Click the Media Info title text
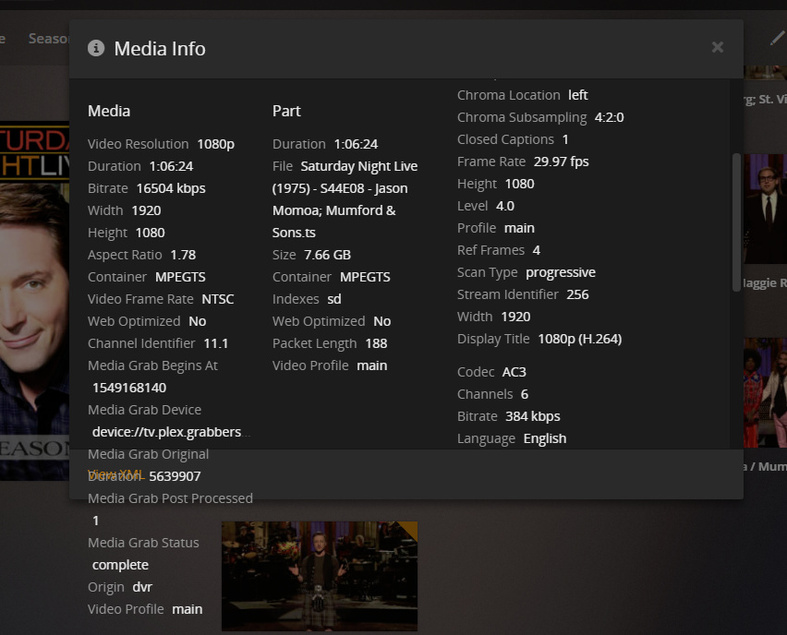Image resolution: width=787 pixels, height=635 pixels. pos(160,48)
